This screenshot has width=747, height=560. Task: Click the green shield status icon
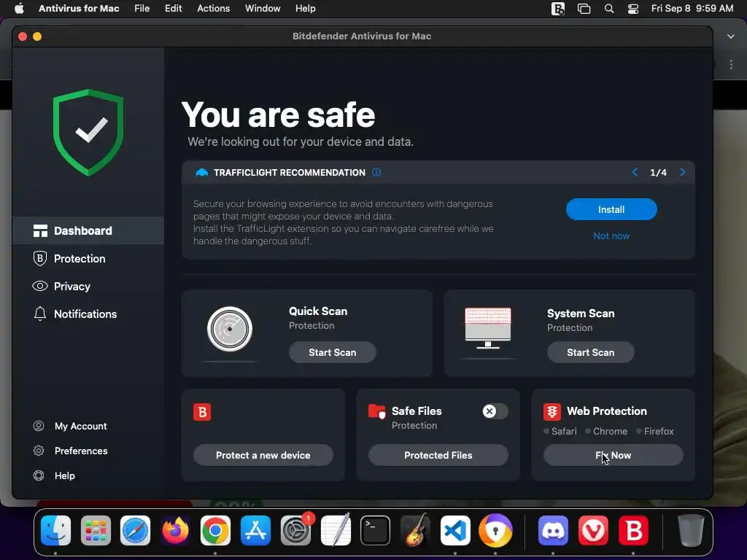pyautogui.click(x=88, y=133)
